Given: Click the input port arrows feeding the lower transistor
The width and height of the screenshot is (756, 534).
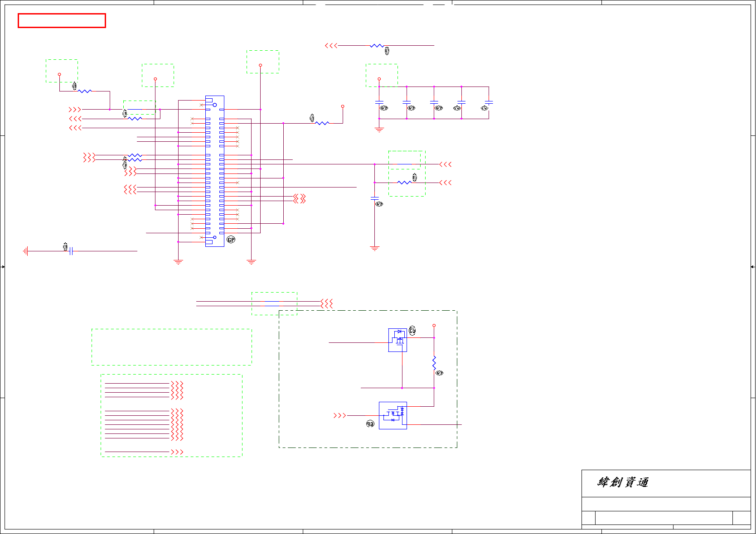Looking at the screenshot, I should [340, 415].
